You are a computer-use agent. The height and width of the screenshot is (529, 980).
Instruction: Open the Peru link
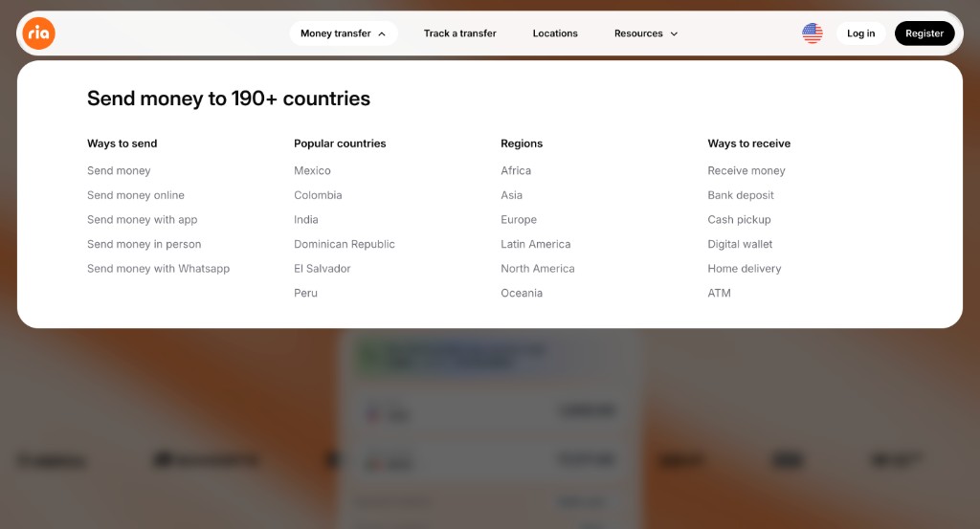tap(305, 293)
